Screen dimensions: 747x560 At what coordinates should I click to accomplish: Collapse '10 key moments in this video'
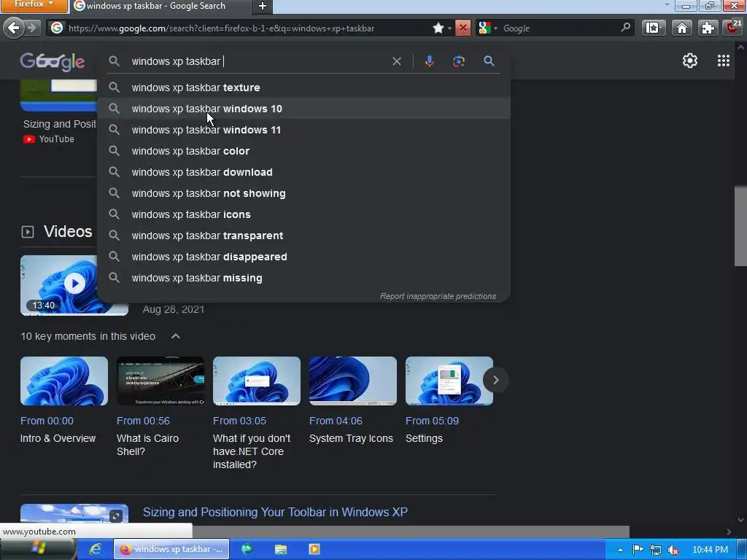tap(175, 336)
